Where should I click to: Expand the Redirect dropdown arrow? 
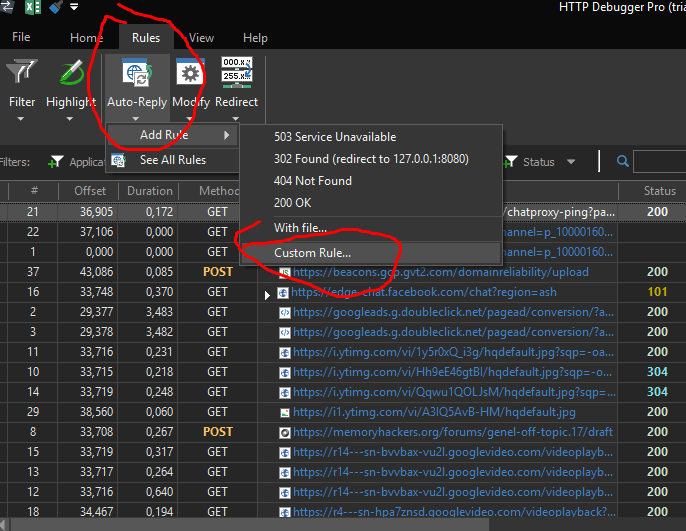pyautogui.click(x=235, y=119)
